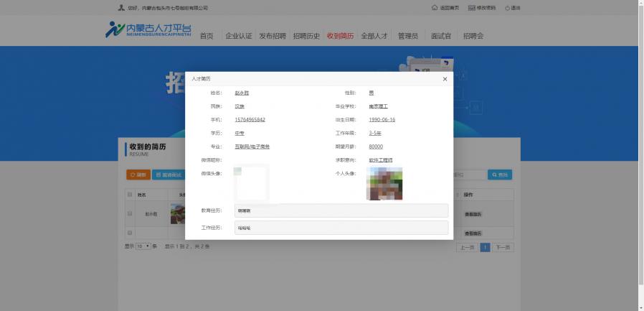
Task: Click the phone number 15764965842
Action: coord(250,119)
